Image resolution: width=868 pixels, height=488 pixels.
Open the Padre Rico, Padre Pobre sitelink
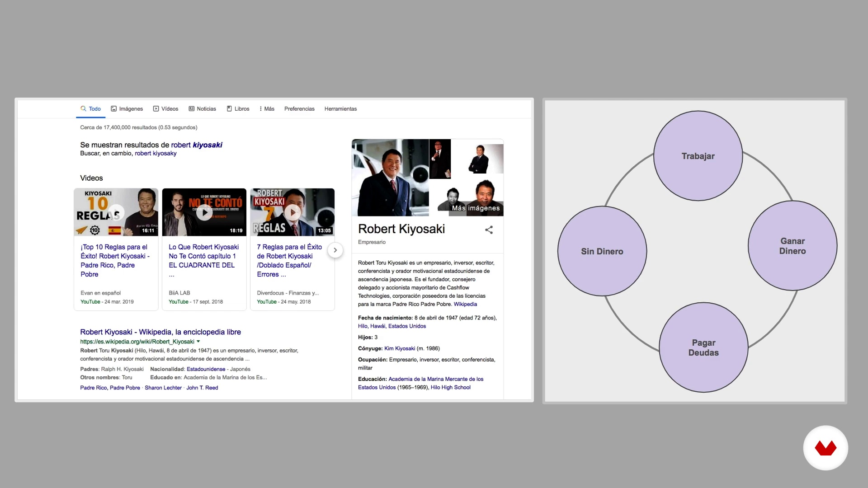[110, 388]
